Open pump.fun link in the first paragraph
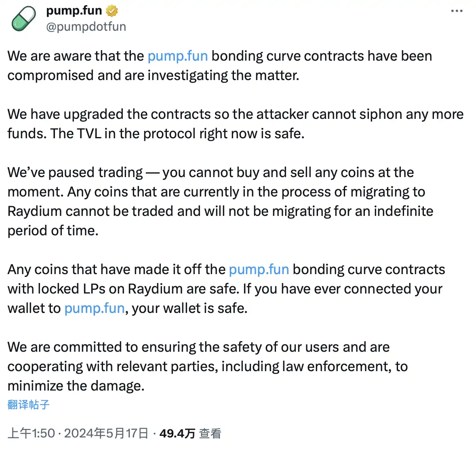476x452 pixels. tap(178, 56)
